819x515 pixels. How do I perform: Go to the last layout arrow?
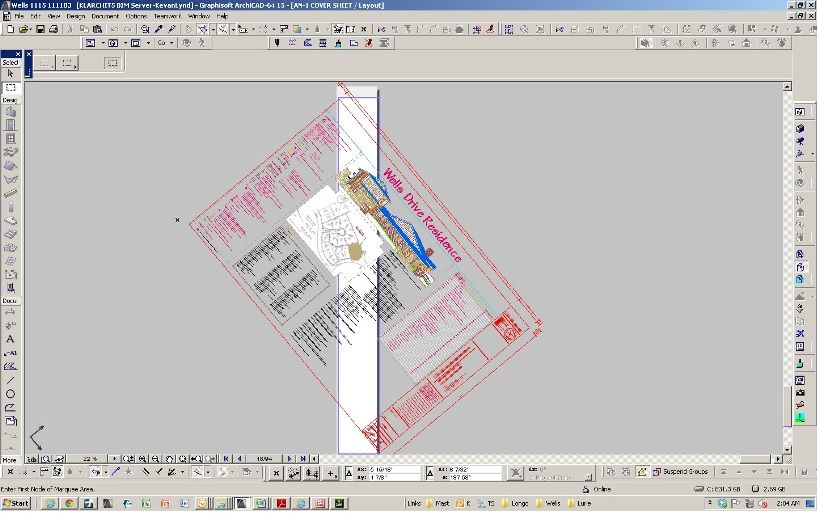[302, 459]
